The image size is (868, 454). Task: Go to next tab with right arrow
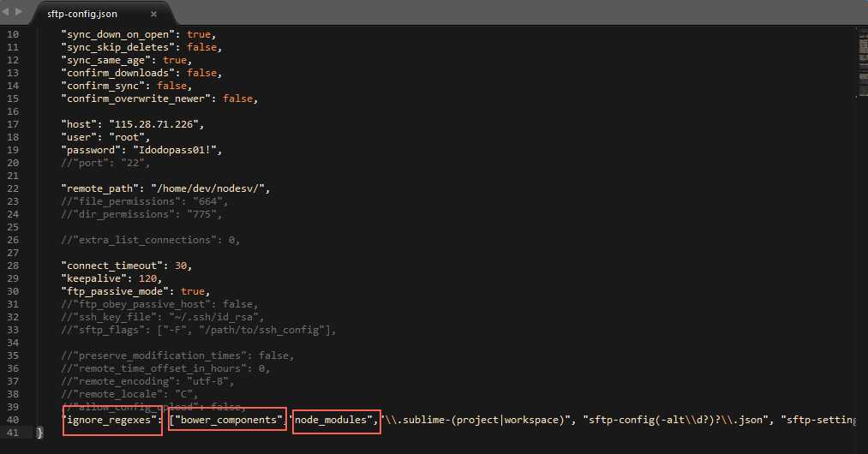(x=19, y=11)
